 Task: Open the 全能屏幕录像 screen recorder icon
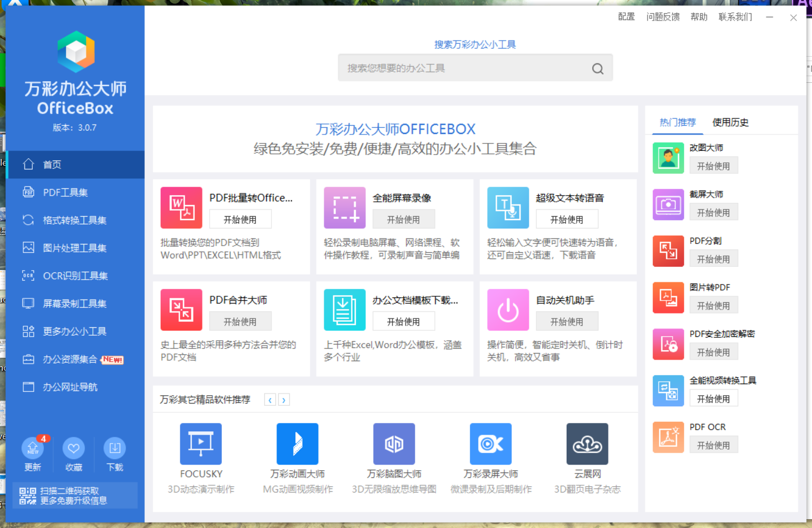coord(345,208)
